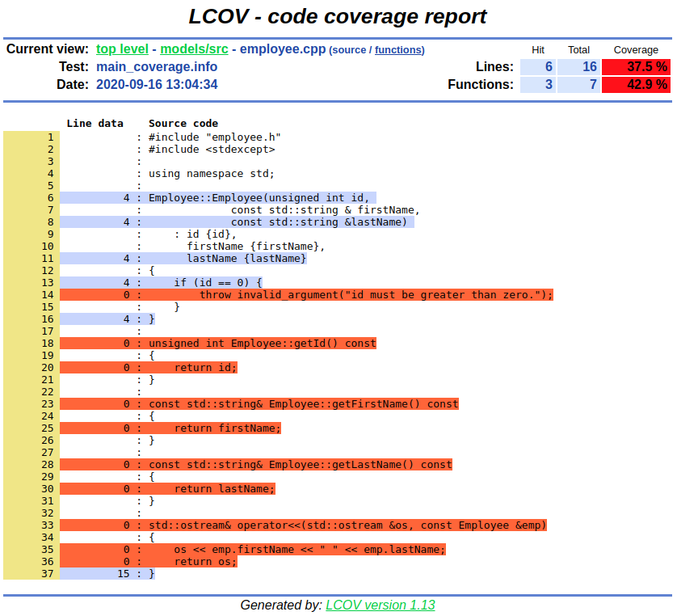
Task: Click the 'Source code' column heading
Action: (183, 124)
